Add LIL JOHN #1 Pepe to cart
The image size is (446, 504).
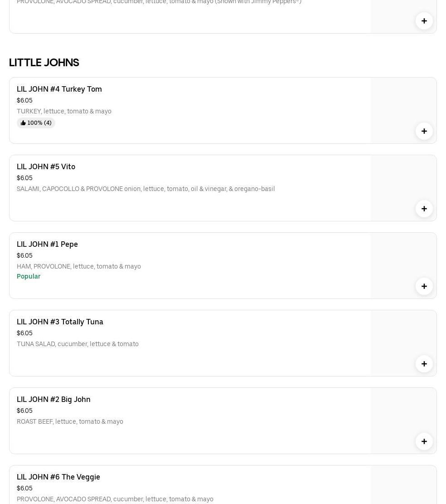click(424, 286)
